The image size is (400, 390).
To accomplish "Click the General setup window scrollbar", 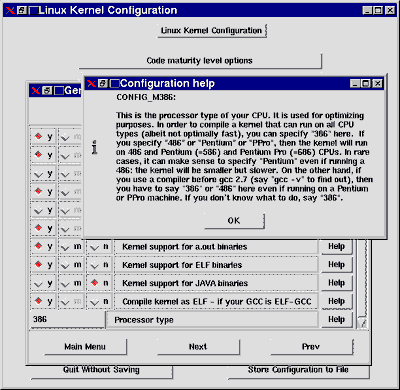I will (x=362, y=283).
